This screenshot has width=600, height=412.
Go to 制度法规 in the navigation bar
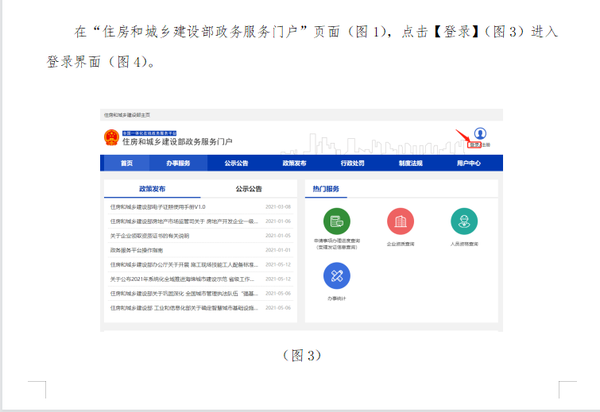(x=411, y=163)
